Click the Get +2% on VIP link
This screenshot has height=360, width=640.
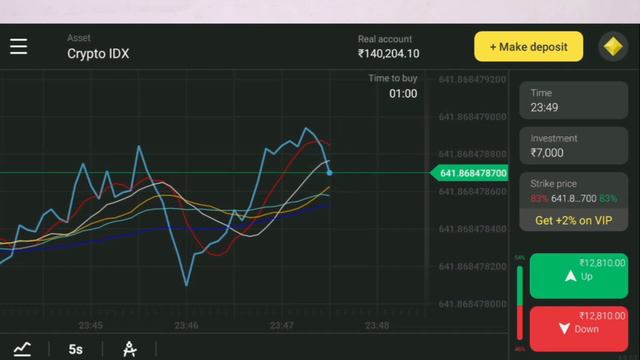click(x=573, y=220)
